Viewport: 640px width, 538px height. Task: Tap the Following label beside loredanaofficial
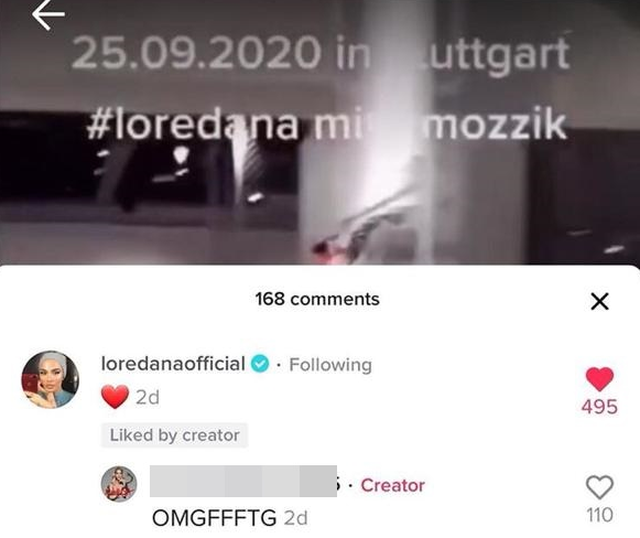331,365
